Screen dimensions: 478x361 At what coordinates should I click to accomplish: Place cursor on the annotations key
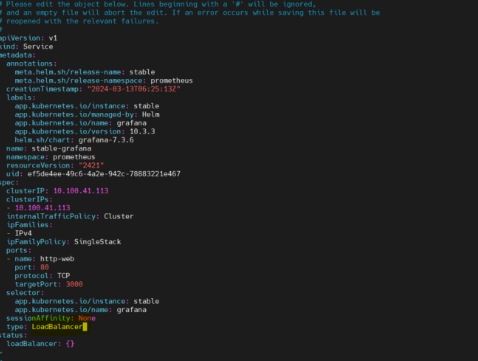click(x=31, y=63)
